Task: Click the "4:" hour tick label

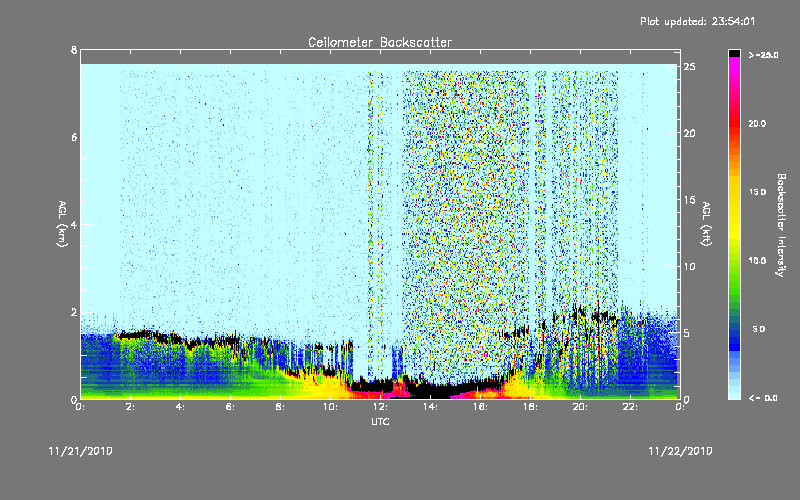Action: (x=181, y=407)
